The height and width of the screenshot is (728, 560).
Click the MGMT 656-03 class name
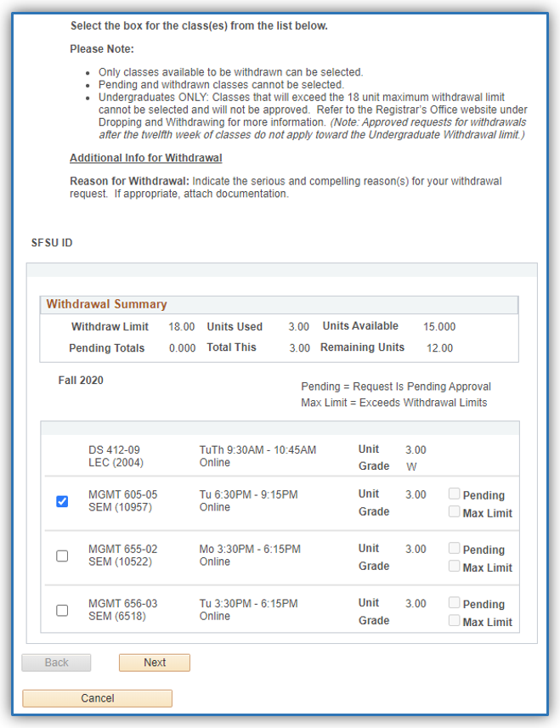(x=123, y=604)
